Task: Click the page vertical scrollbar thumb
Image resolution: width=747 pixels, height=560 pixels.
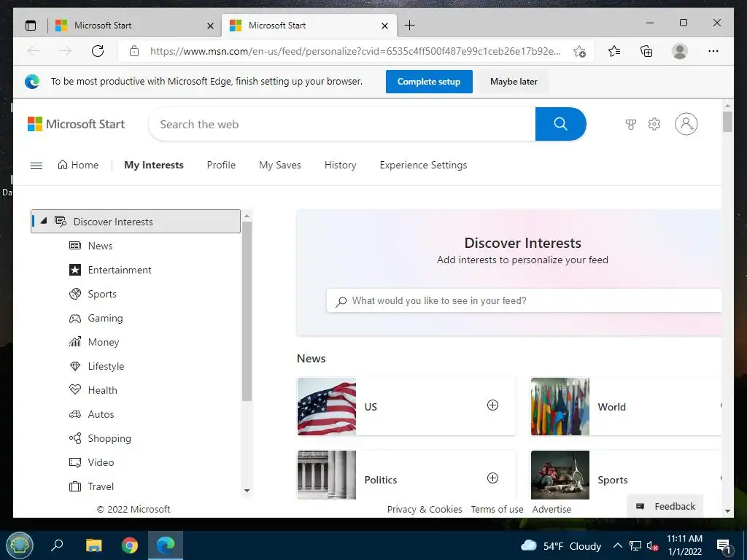Action: point(727,122)
